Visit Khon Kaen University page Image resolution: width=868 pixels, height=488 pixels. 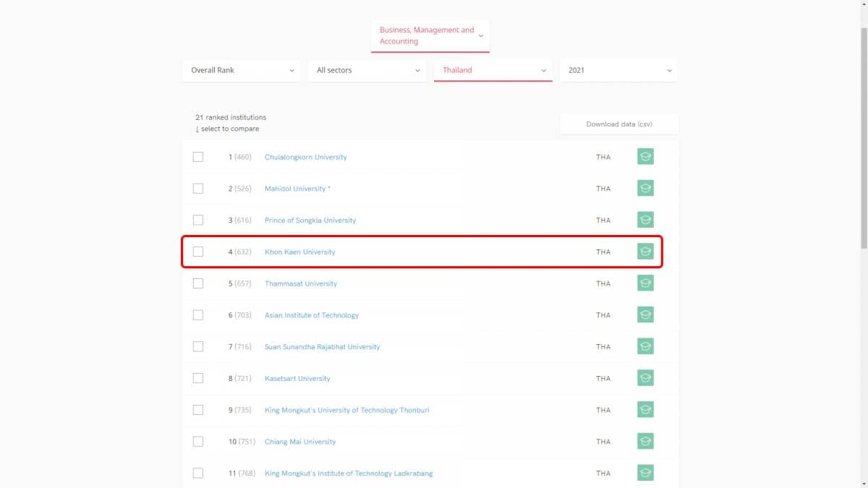tap(300, 252)
